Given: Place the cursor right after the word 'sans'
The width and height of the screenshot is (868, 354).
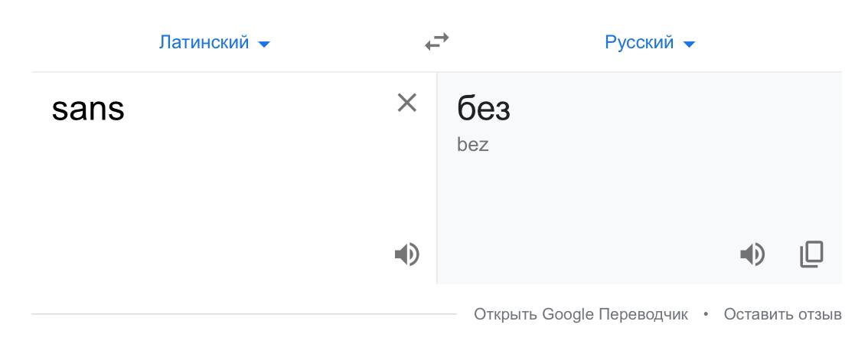Looking at the screenshot, I should [126, 109].
